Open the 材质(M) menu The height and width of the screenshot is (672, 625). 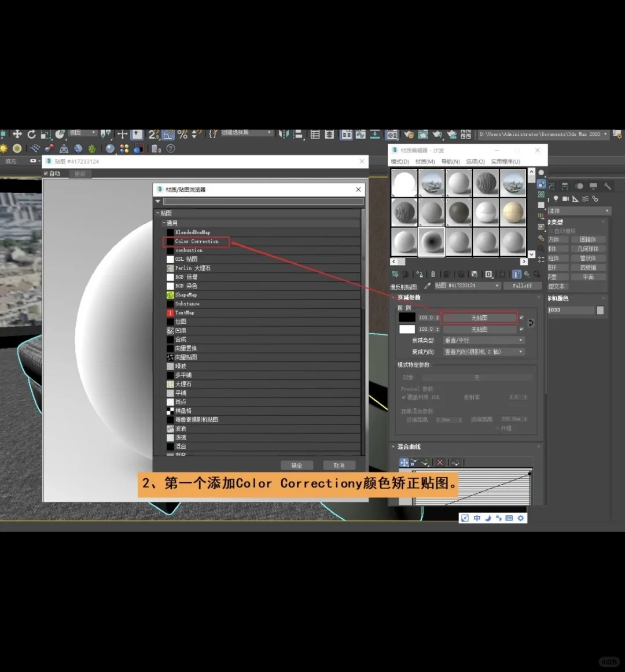click(x=425, y=161)
